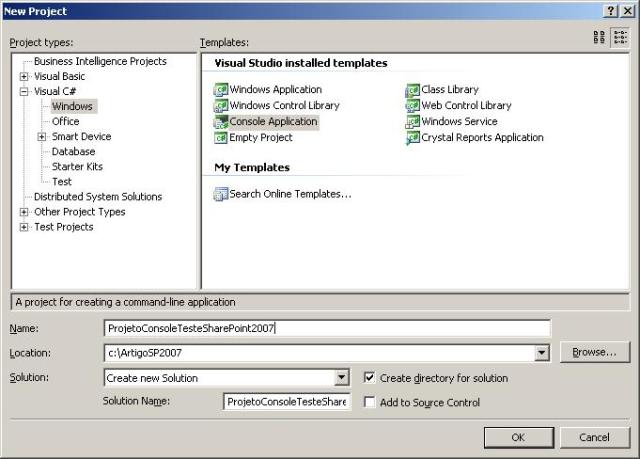Select the Windows Service template icon
The image size is (640, 459).
413,122
